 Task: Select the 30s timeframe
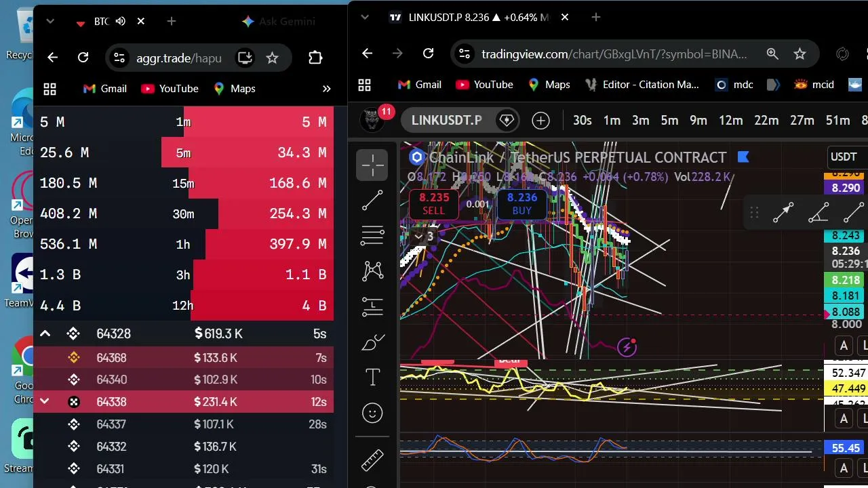tap(583, 121)
